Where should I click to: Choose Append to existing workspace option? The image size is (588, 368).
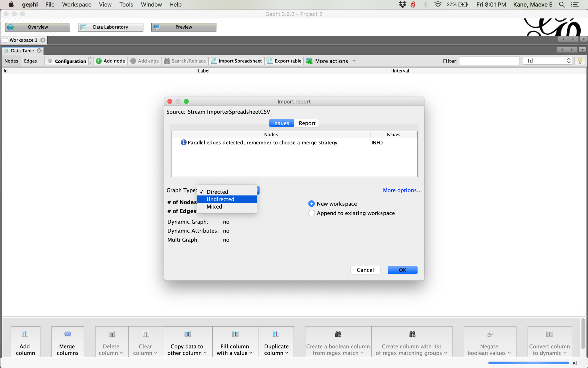[311, 213]
